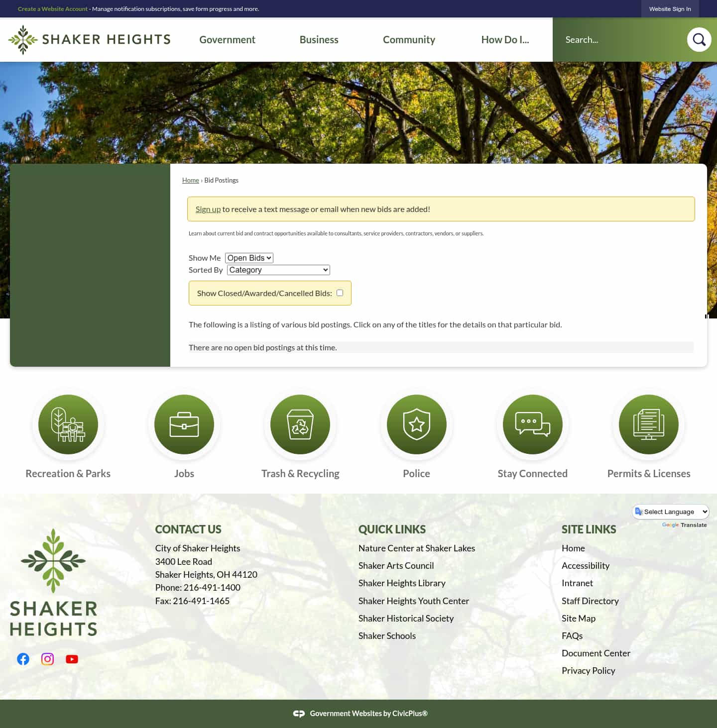Open Trash & Recycling recycling icon
The height and width of the screenshot is (728, 717).
(300, 424)
